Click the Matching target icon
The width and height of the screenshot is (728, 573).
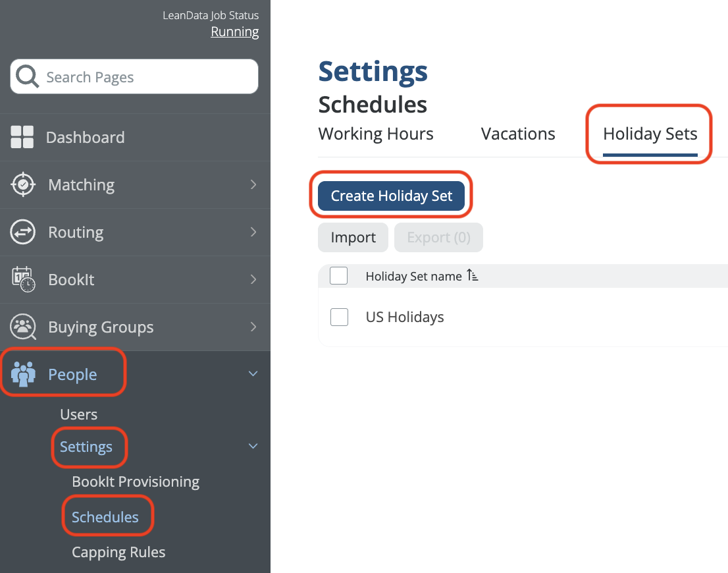[23, 184]
